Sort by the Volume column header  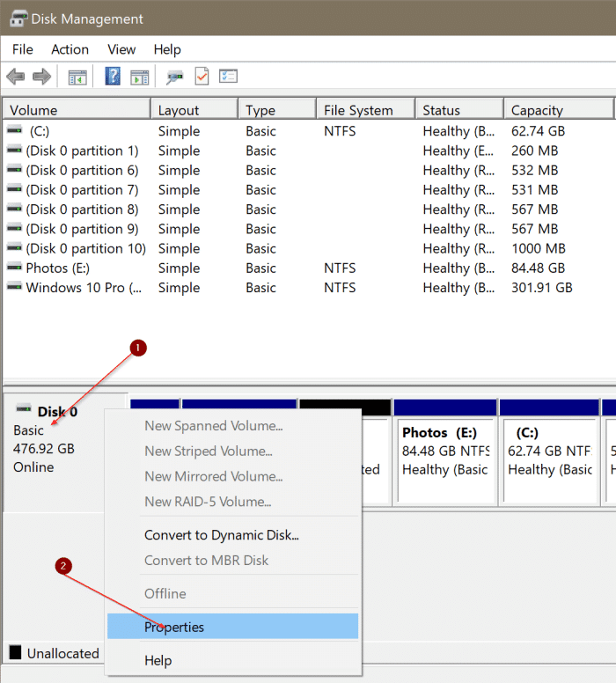pos(77,110)
